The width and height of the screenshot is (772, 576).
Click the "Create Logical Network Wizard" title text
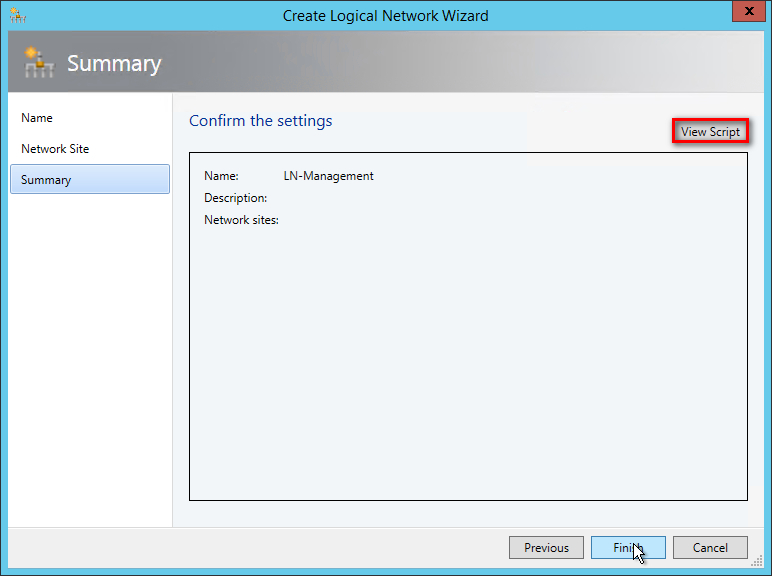coord(385,16)
